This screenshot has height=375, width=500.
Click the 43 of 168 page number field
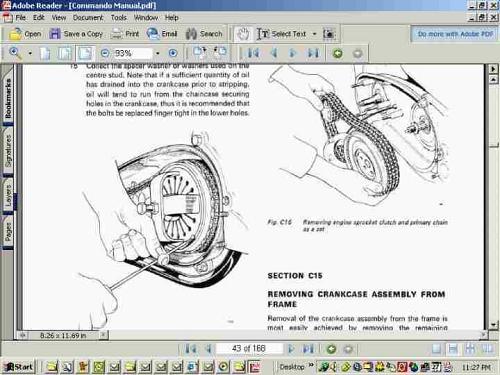249,349
